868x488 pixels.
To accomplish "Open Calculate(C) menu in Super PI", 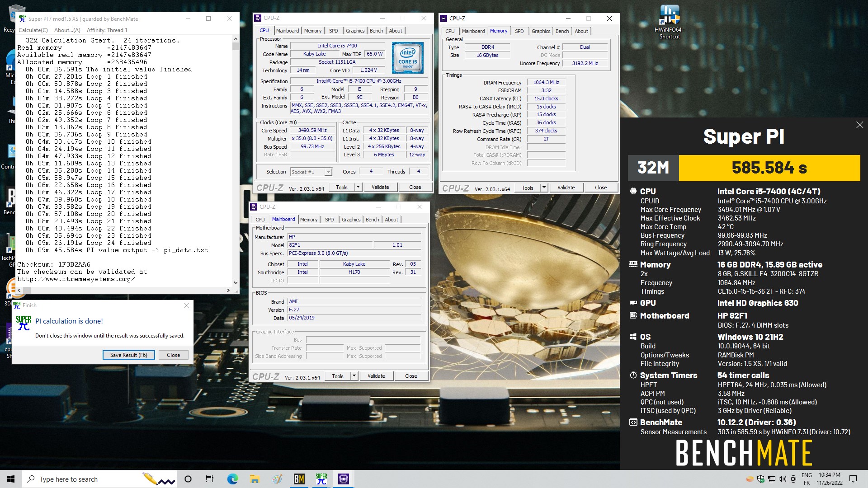I will coord(33,30).
